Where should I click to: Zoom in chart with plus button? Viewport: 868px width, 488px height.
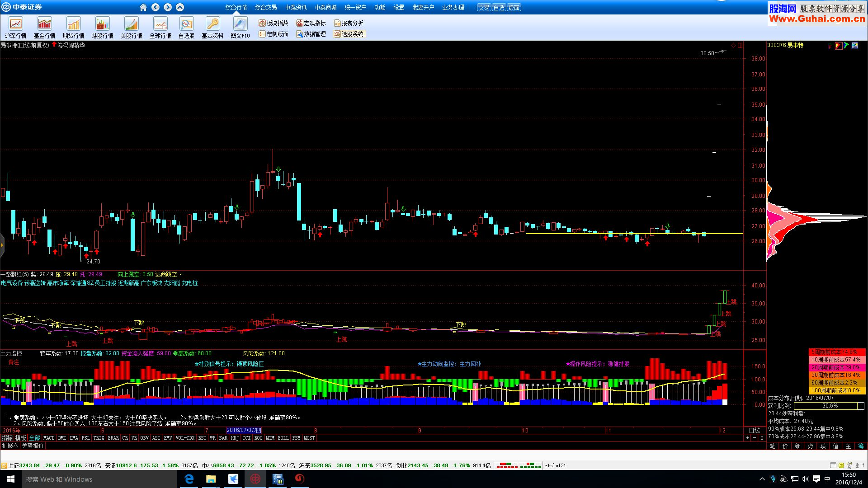pyautogui.click(x=748, y=438)
